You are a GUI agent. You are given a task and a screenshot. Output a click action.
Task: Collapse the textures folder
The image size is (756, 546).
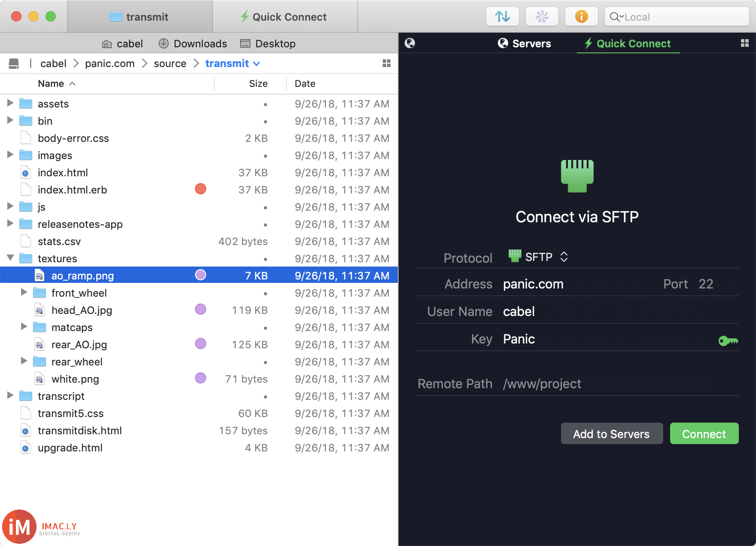(10, 258)
